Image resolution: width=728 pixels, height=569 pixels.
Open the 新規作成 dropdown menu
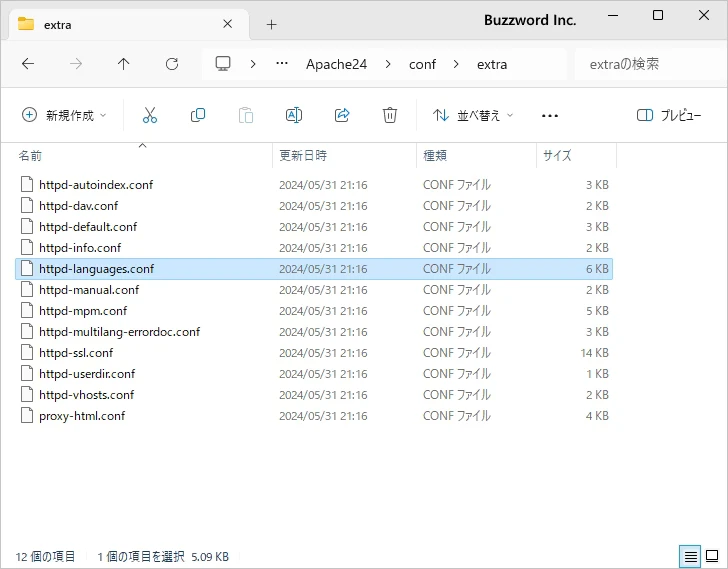(64, 115)
